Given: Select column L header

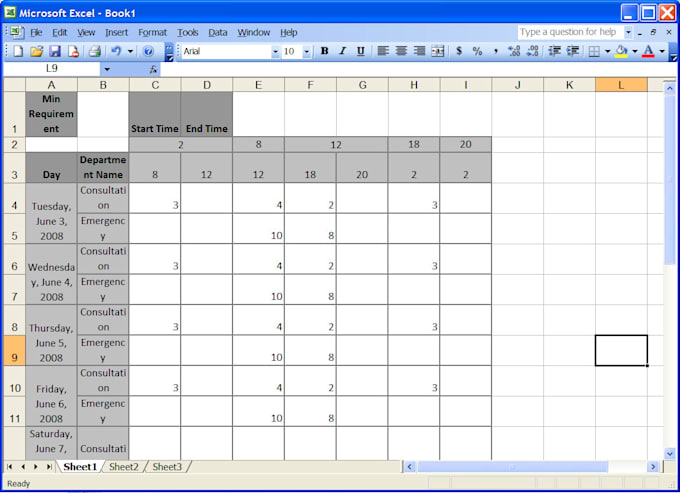Looking at the screenshot, I should pos(621,85).
